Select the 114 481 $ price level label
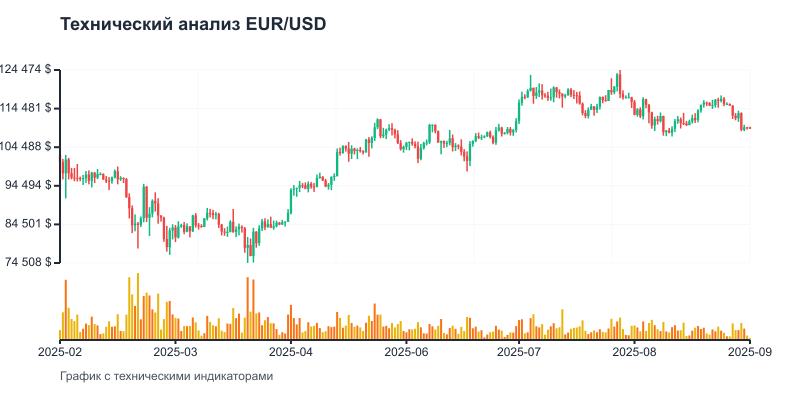 tap(28, 108)
